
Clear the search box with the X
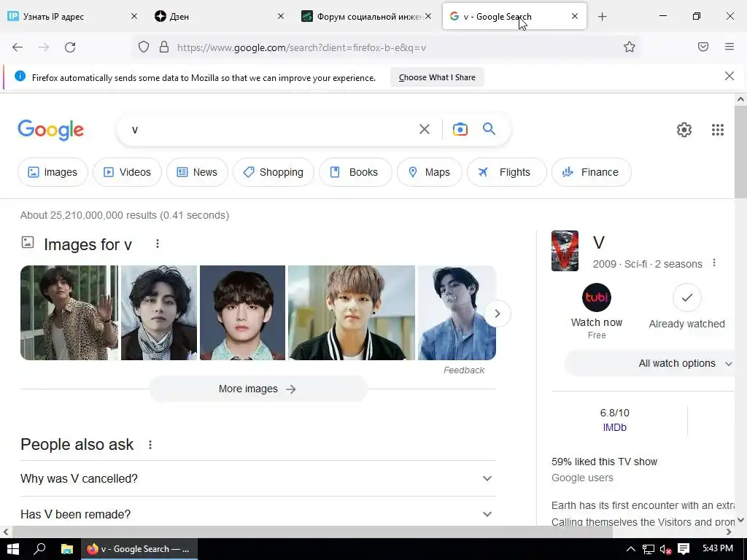[425, 129]
